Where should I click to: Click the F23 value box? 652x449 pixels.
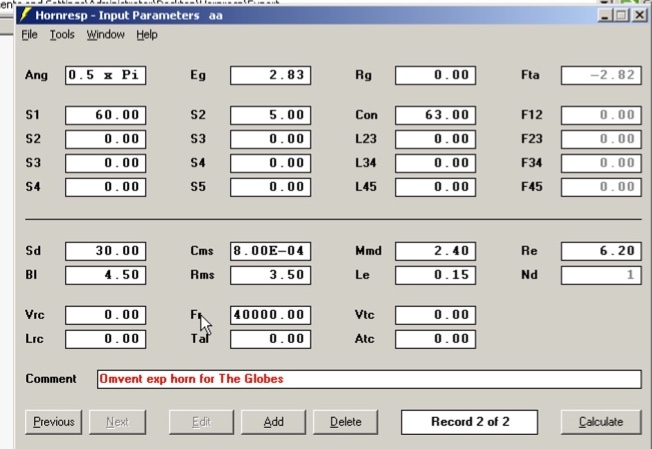point(601,139)
